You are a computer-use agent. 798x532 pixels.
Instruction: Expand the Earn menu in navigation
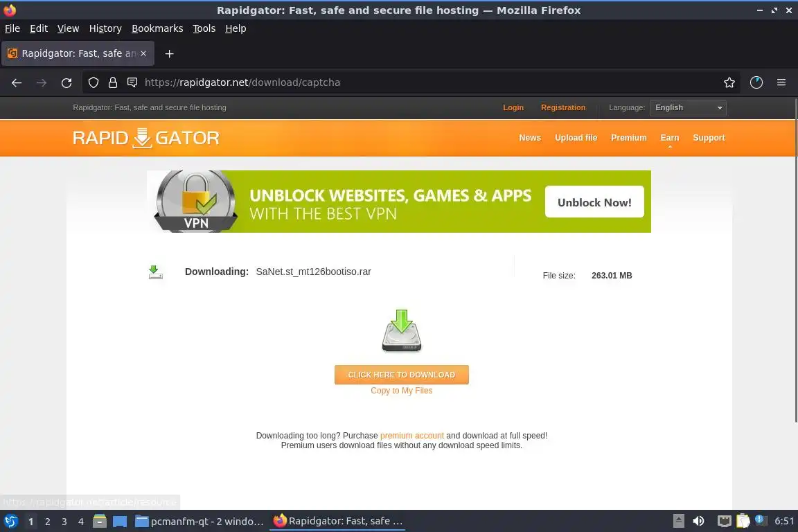coord(669,138)
